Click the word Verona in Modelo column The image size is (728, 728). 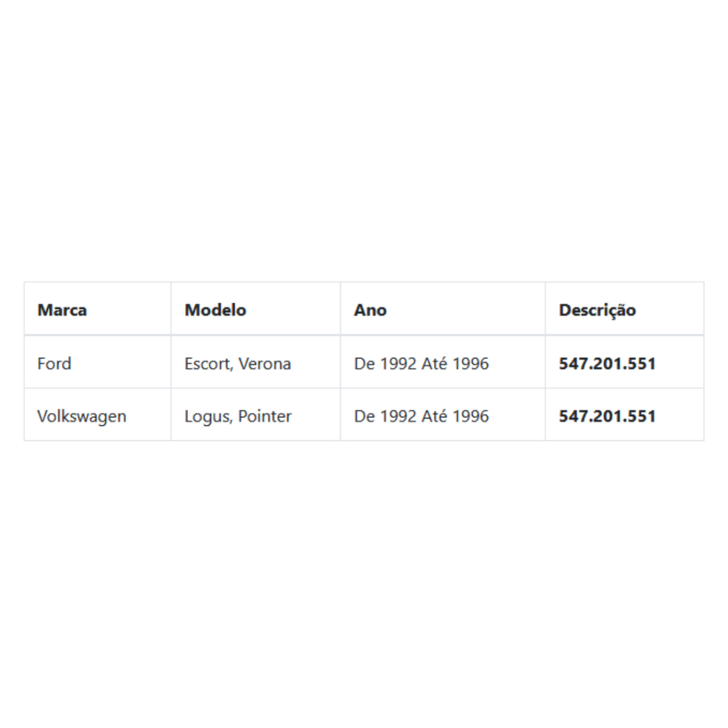point(265,363)
